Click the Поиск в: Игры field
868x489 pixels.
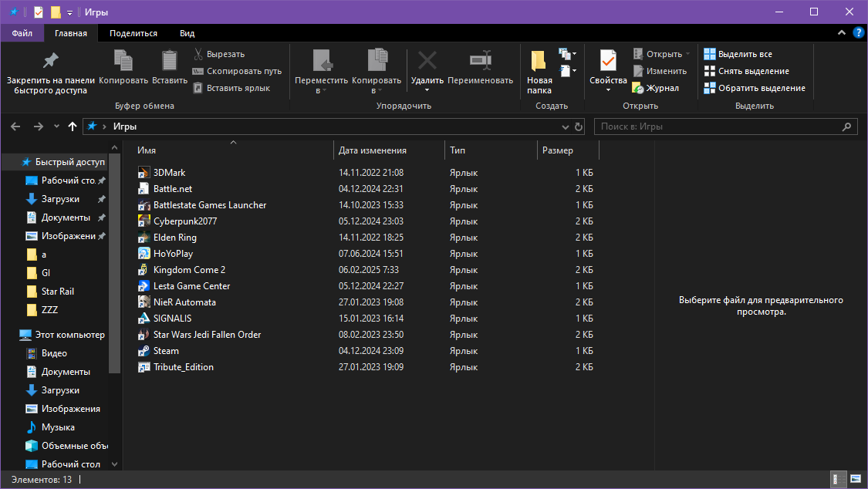pyautogui.click(x=726, y=126)
